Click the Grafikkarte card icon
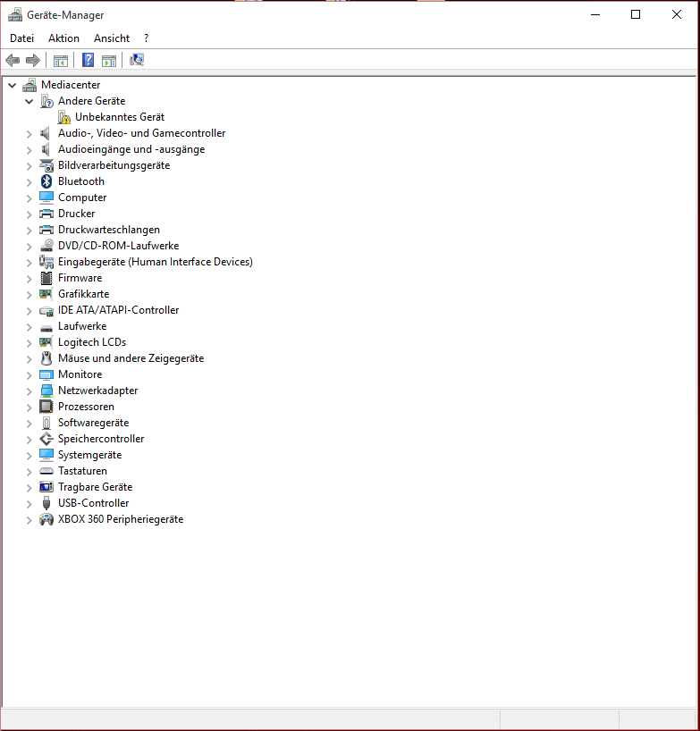The height and width of the screenshot is (731, 700). click(46, 294)
